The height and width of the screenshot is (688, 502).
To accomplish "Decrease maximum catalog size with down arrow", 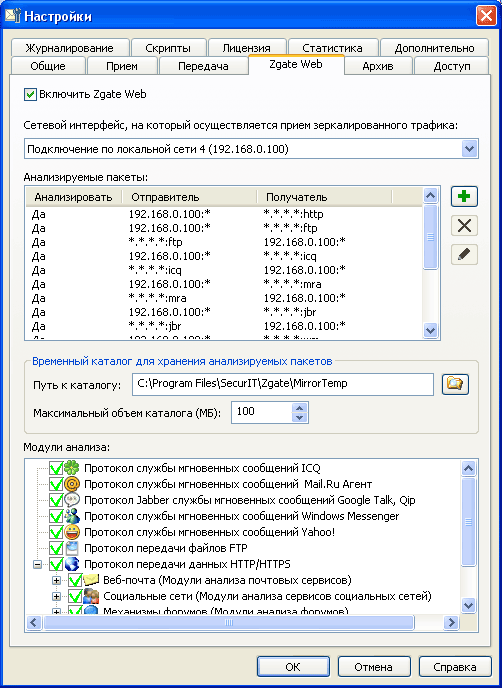I will [x=300, y=417].
